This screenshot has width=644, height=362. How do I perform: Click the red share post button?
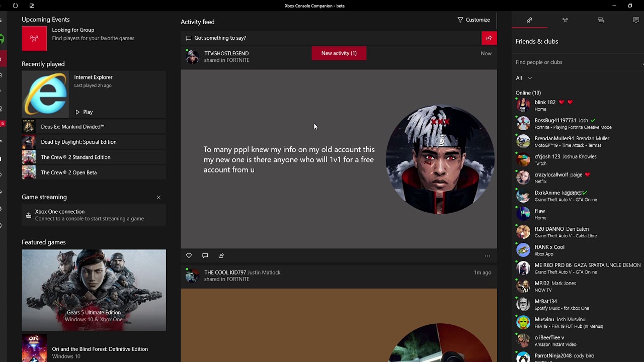[489, 38]
